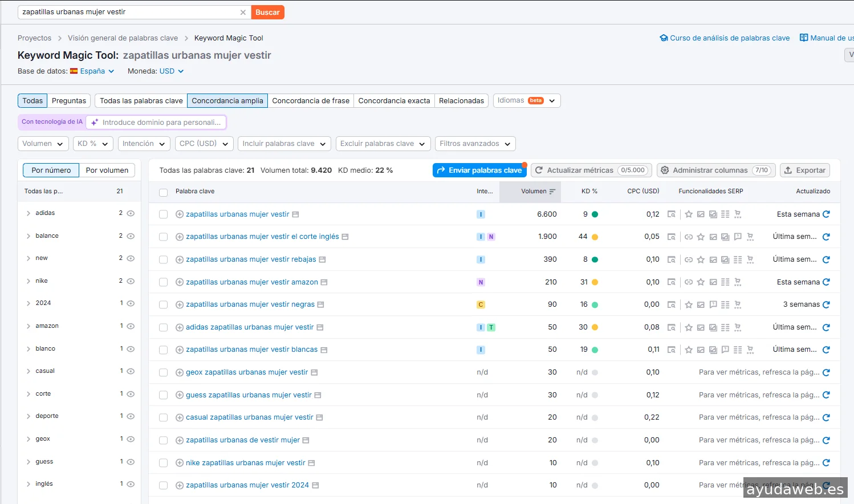Tick the select-all checkbox in table header
This screenshot has width=854, height=504.
(x=164, y=192)
